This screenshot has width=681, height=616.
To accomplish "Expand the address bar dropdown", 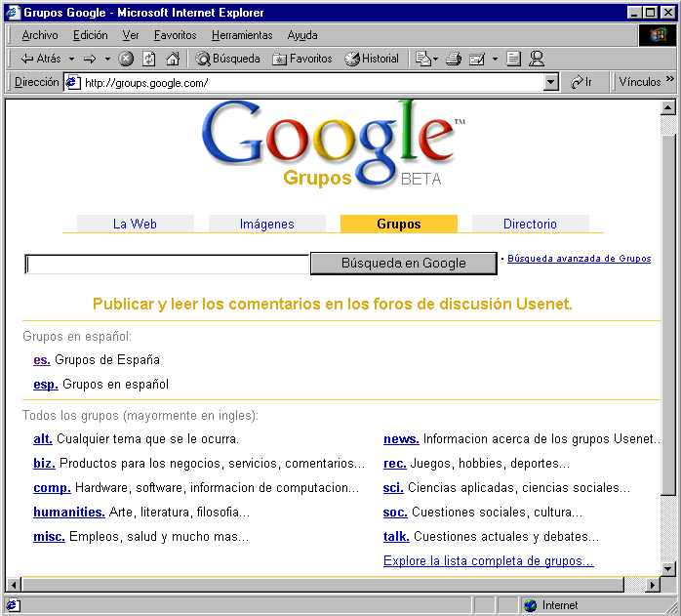I will tap(550, 82).
